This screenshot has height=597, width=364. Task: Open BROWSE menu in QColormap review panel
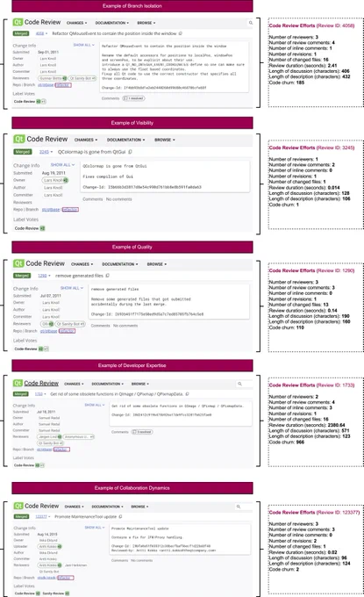click(165, 140)
